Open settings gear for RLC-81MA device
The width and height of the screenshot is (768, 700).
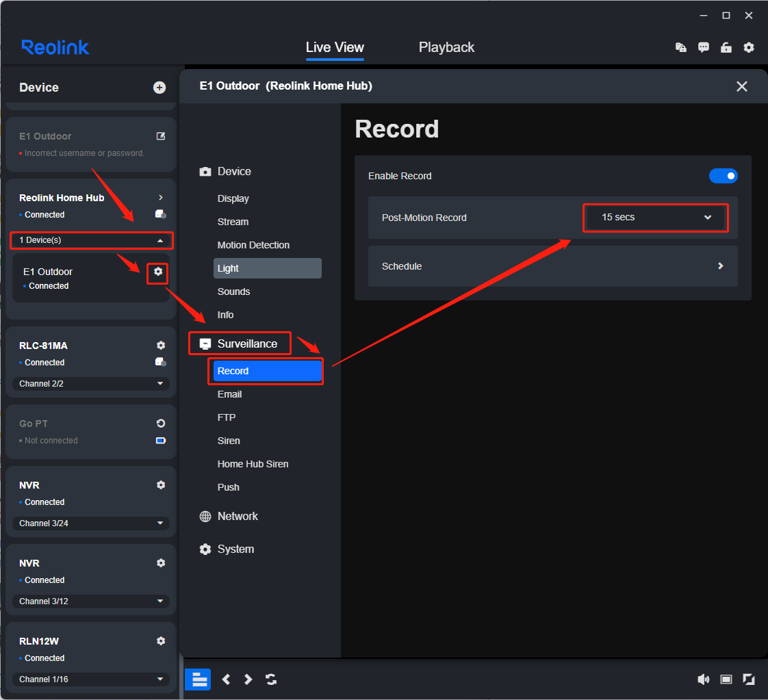(x=161, y=346)
